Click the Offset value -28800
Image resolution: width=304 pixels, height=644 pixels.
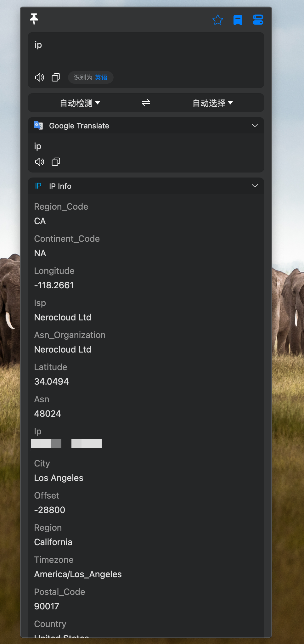coord(49,510)
